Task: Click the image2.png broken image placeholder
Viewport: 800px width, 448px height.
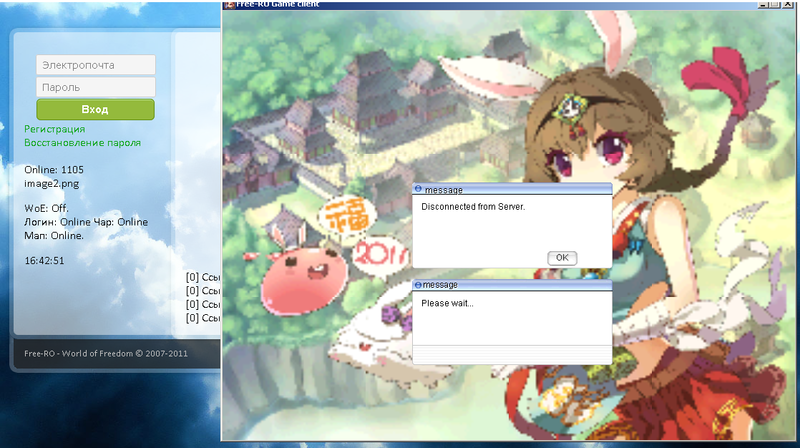Action: (x=51, y=184)
